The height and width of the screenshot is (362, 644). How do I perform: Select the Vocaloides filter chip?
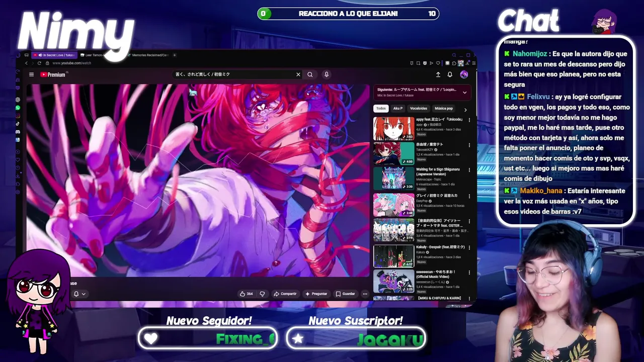coord(419,109)
